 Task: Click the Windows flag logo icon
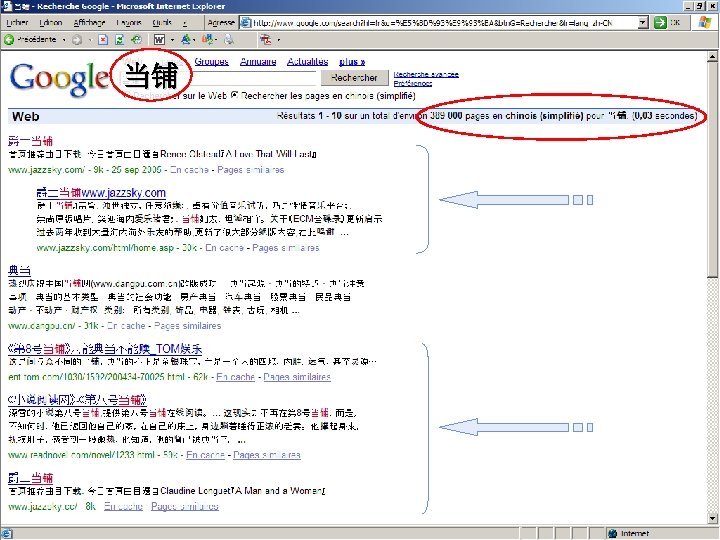click(x=704, y=22)
